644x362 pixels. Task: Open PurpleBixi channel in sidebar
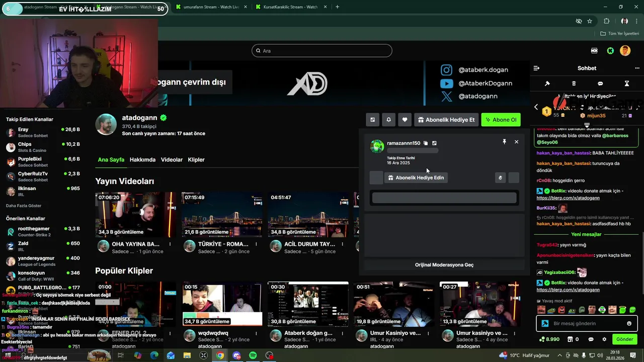[43, 162]
